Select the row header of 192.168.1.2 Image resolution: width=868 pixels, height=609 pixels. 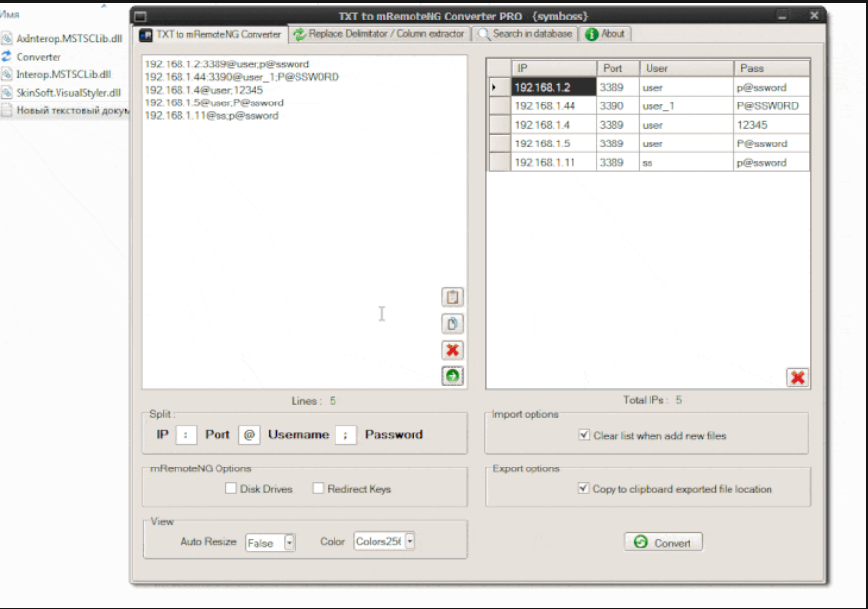[499, 87]
